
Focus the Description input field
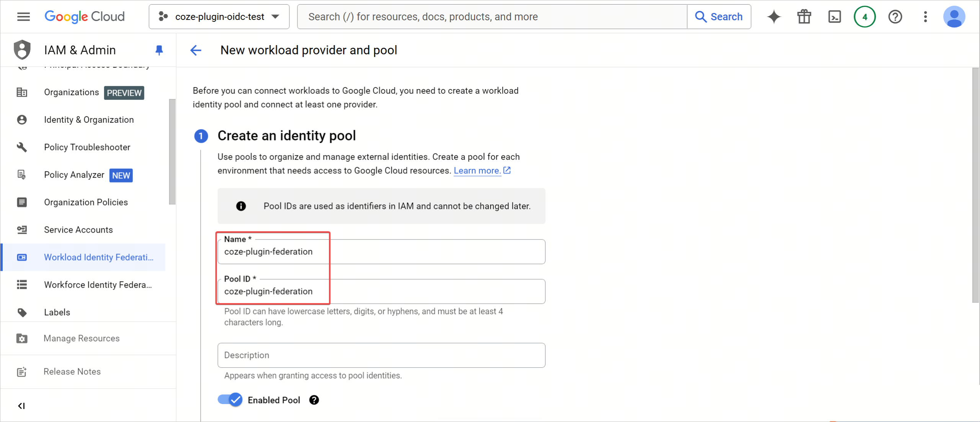point(381,355)
